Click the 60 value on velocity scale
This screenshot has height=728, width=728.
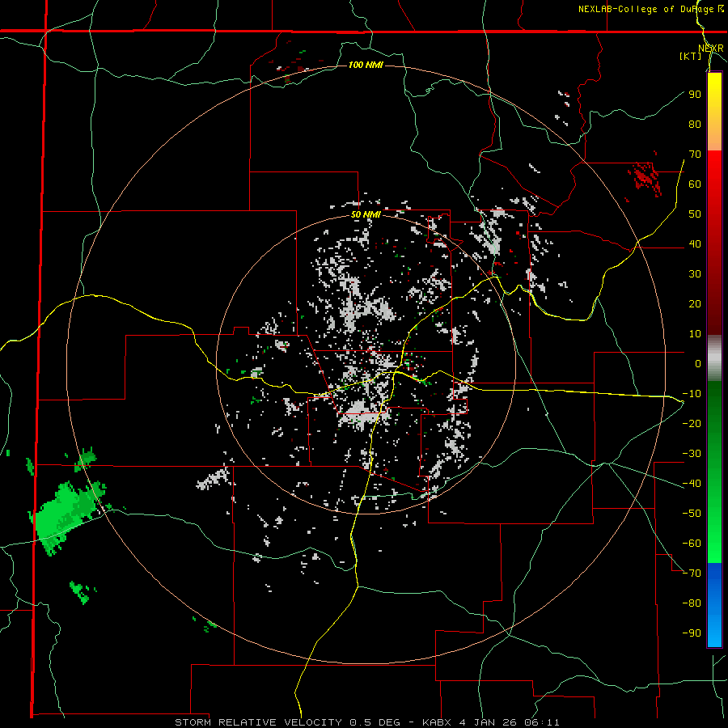695,184
